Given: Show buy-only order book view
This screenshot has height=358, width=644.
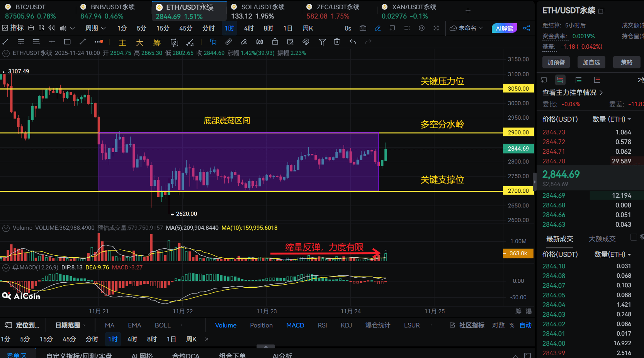Looking at the screenshot, I should coord(578,80).
